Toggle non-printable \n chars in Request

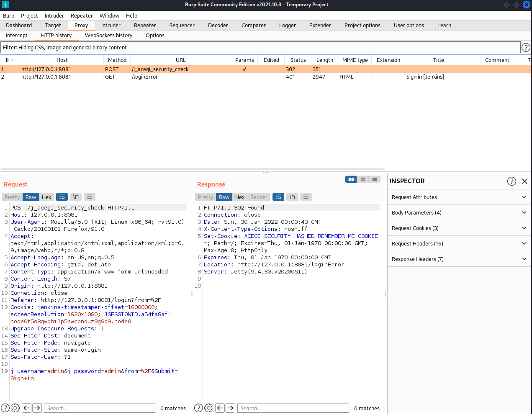click(76, 197)
